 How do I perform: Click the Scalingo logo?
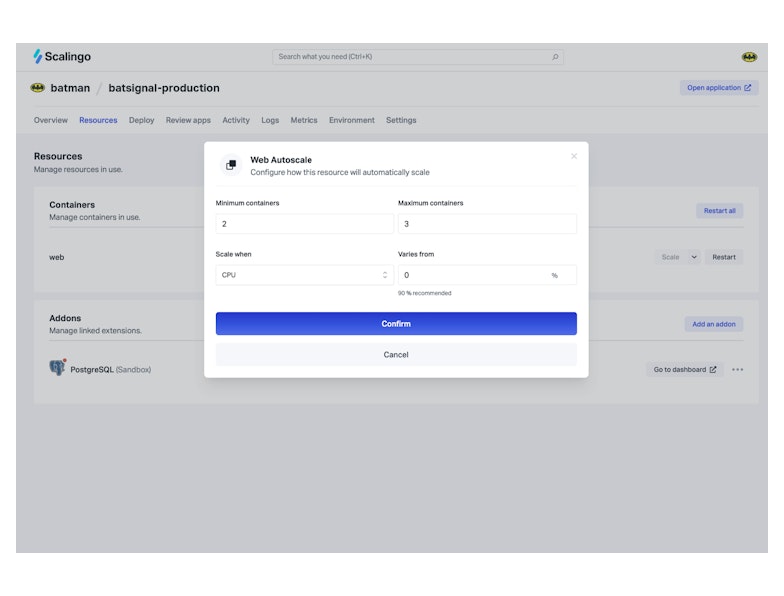point(62,56)
